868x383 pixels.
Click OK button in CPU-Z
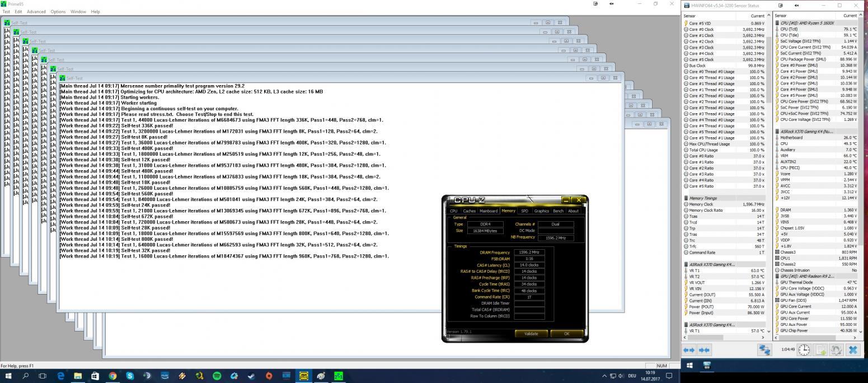566,334
